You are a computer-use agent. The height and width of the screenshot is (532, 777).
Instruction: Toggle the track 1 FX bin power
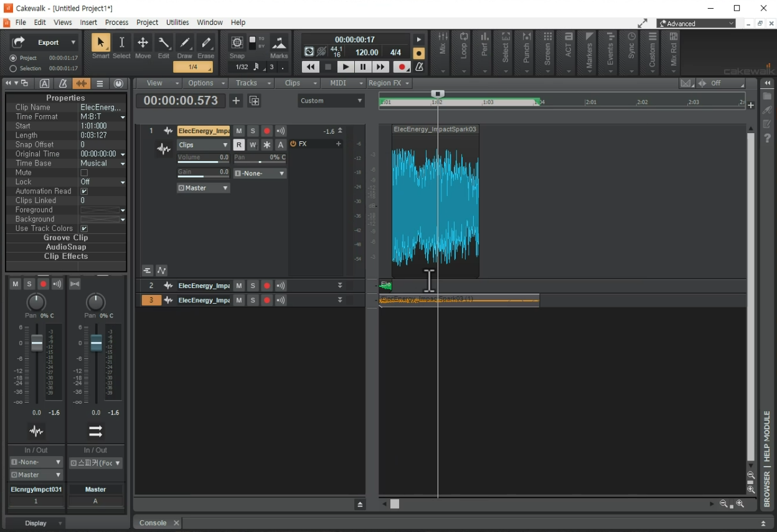point(293,144)
